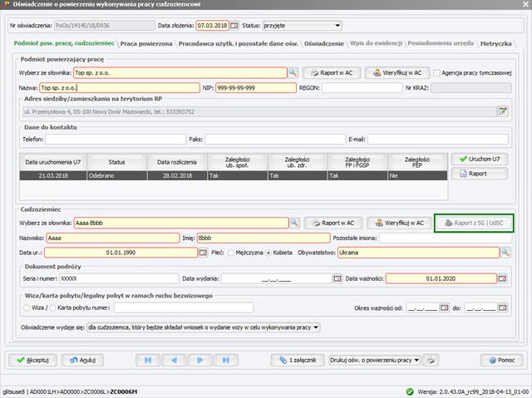The height and width of the screenshot is (398, 532).
Task: Click Data uruchomienia U7 column header
Action: 53,162
